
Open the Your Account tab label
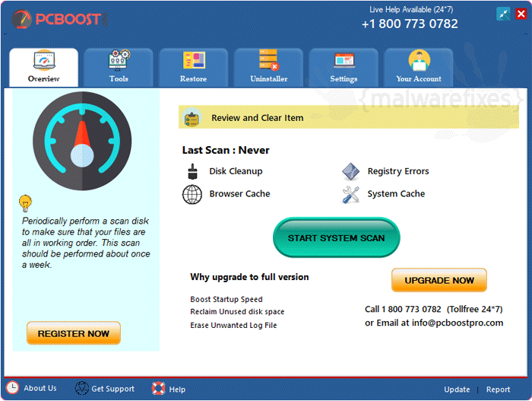tap(419, 79)
